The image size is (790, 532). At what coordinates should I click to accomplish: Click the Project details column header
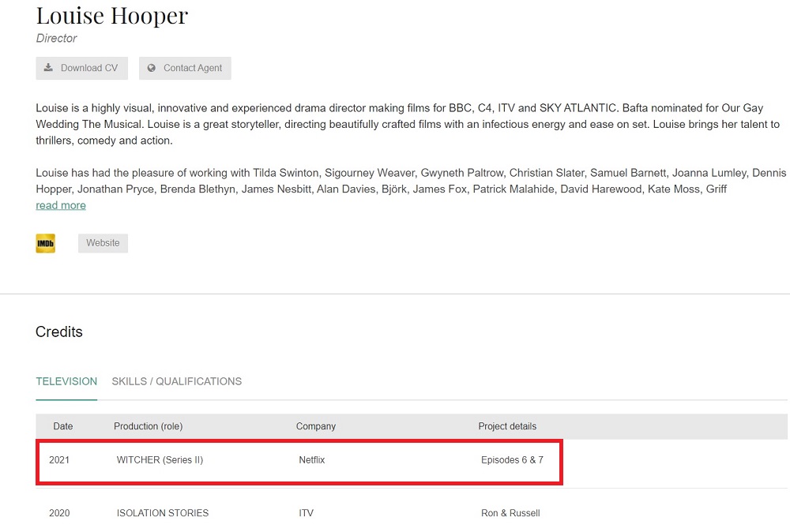(x=507, y=426)
